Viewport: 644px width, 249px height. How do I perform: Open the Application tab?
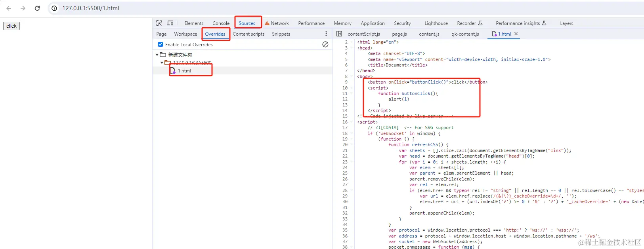click(373, 23)
